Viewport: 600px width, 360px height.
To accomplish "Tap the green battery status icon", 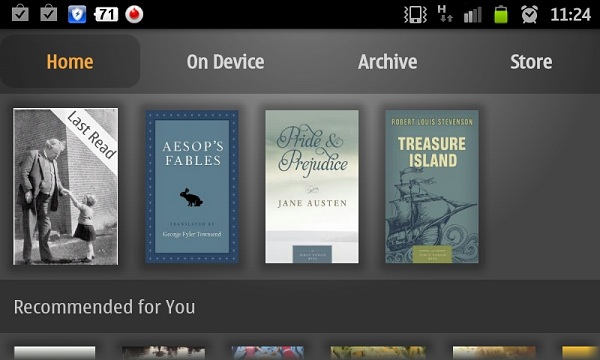I will tap(501, 15).
